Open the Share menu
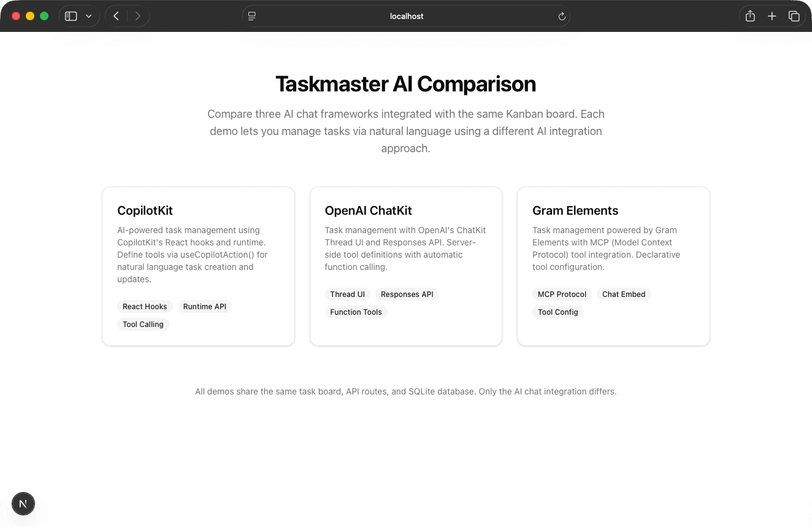 (750, 16)
